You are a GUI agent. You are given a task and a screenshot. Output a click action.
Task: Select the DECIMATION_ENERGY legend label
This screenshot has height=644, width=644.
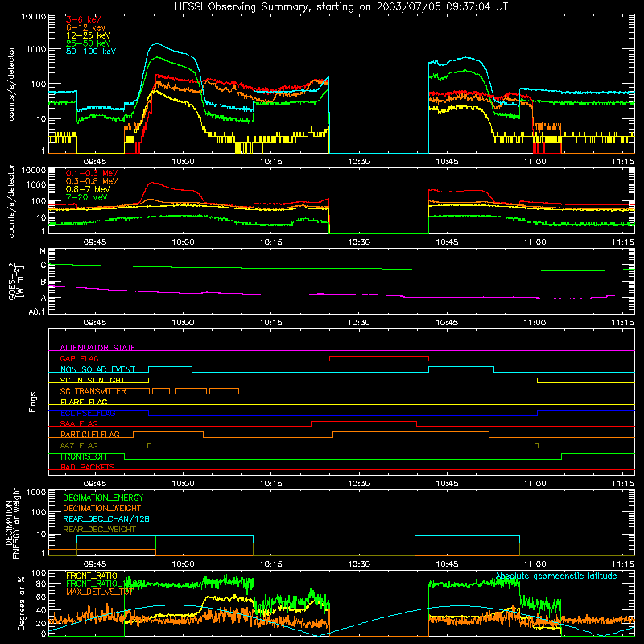103,497
